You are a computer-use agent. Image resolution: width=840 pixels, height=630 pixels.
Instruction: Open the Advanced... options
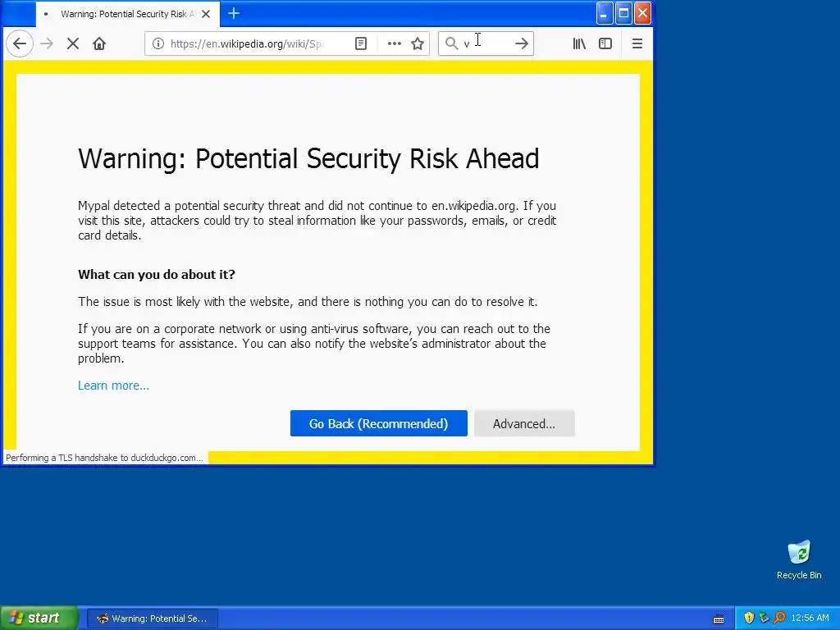(524, 424)
